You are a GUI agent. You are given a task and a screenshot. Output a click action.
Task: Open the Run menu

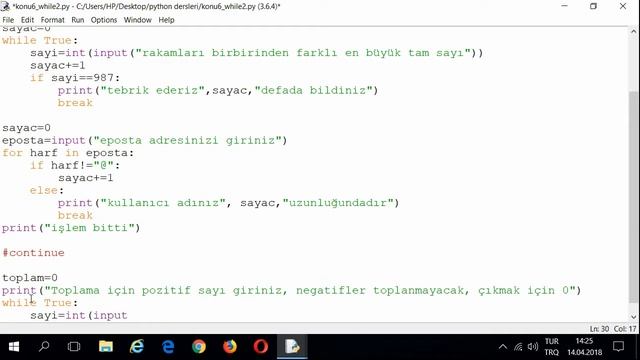tap(78, 20)
